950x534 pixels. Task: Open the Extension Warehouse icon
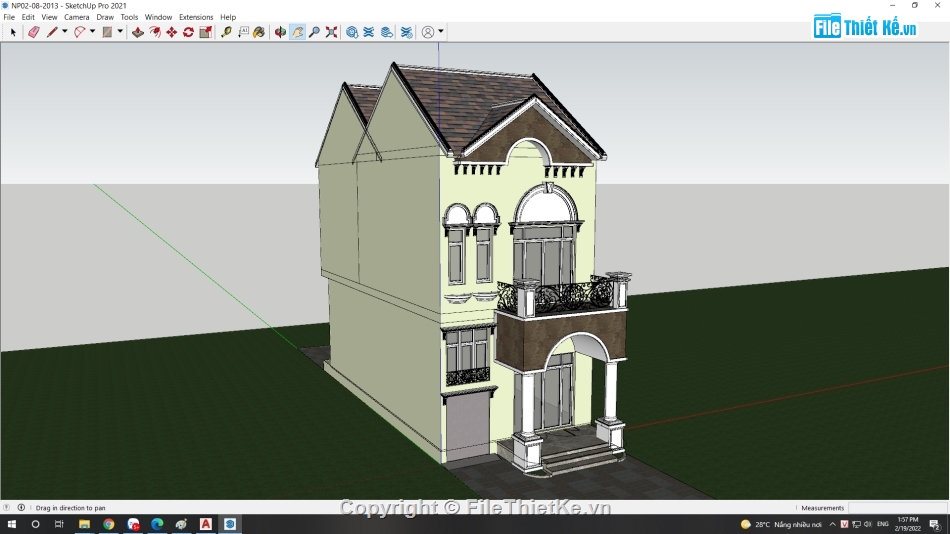tap(369, 32)
